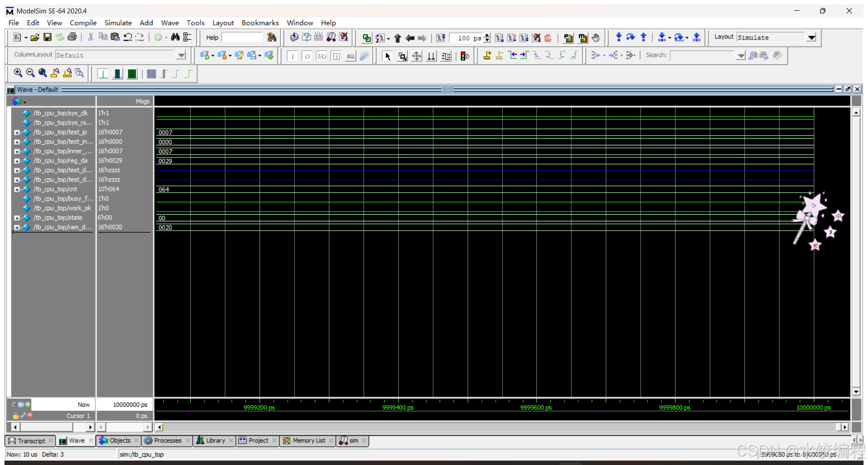Save using the floppy disk icon
868x465 pixels.
tap(47, 38)
